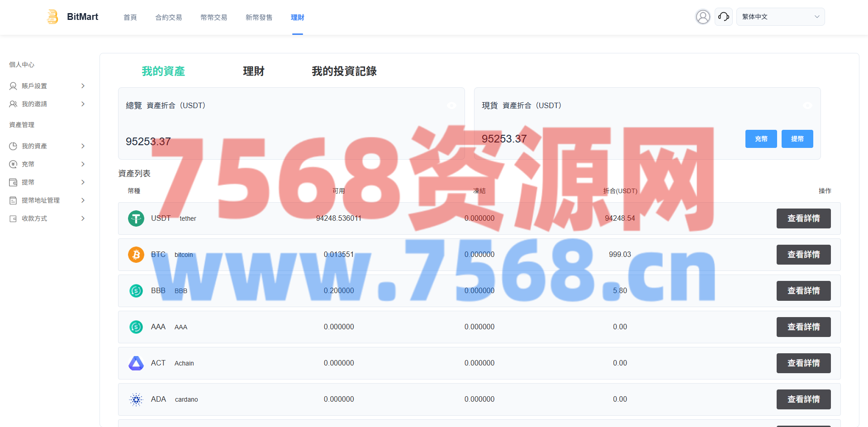Click the BBB coin icon
868x427 pixels.
(x=136, y=291)
